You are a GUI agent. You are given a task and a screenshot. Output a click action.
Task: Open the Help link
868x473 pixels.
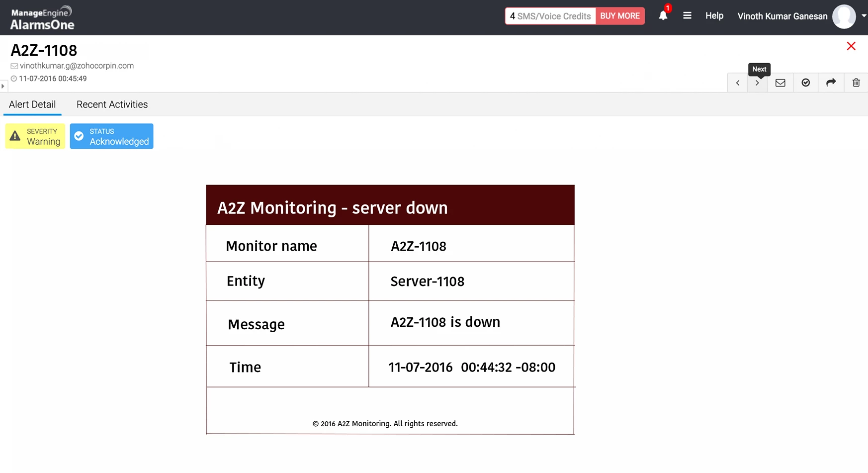coord(714,16)
